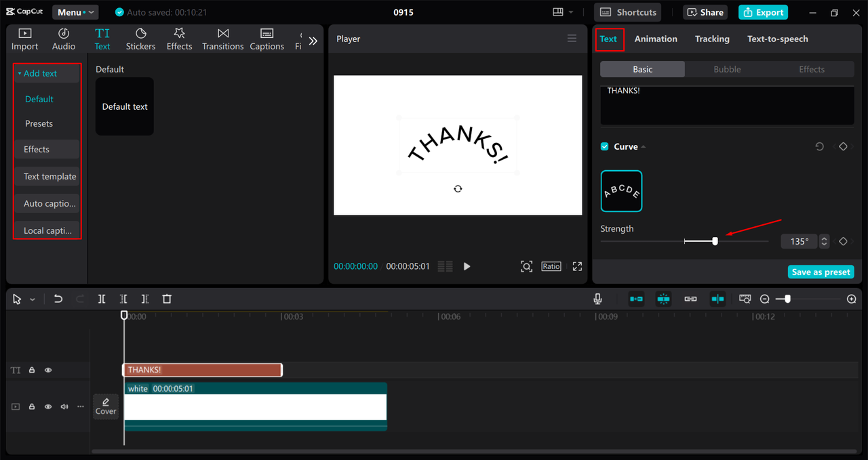Image resolution: width=868 pixels, height=460 pixels.
Task: Click the Export button
Action: click(763, 12)
